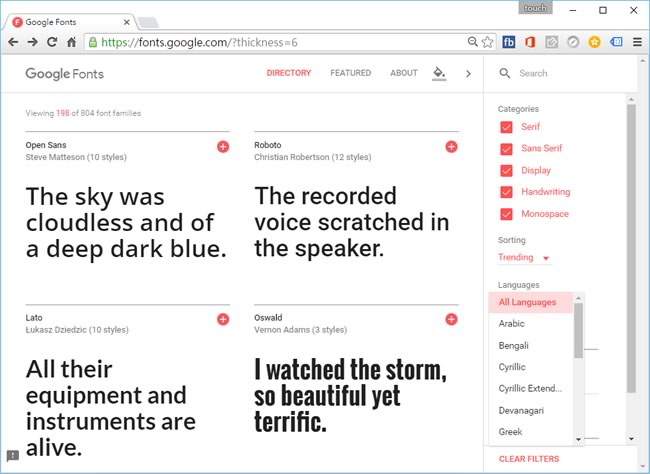Uncheck the Display category checkbox

[x=506, y=170]
